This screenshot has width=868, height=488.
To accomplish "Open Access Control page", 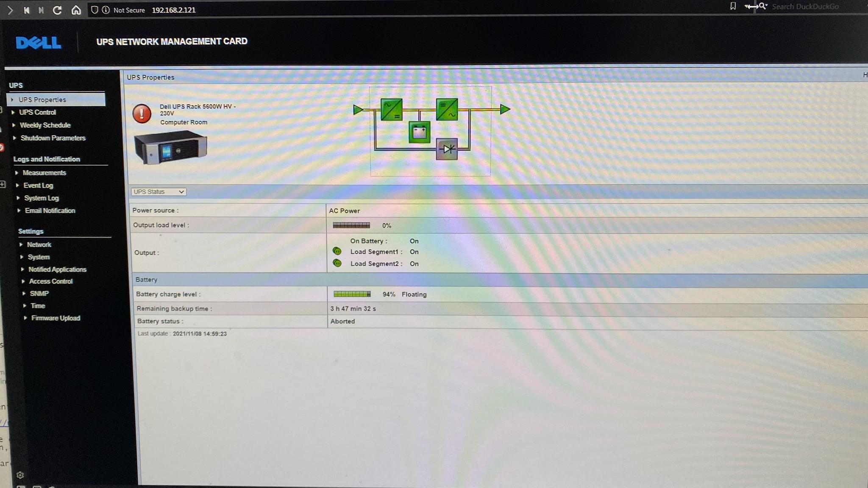I will tap(51, 281).
